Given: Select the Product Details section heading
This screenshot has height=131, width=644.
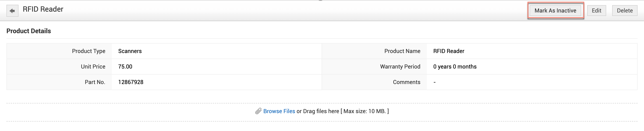Looking at the screenshot, I should [29, 31].
